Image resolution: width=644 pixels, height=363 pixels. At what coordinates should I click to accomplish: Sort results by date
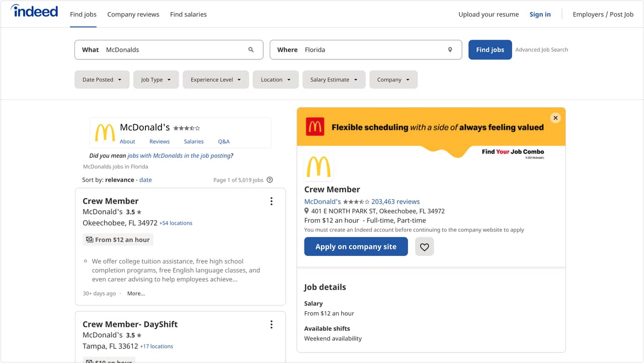click(x=145, y=179)
